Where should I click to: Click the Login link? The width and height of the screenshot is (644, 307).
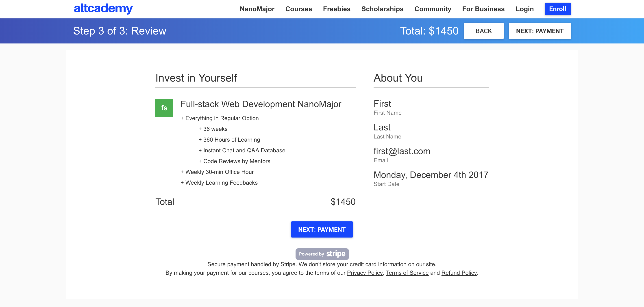click(x=524, y=9)
